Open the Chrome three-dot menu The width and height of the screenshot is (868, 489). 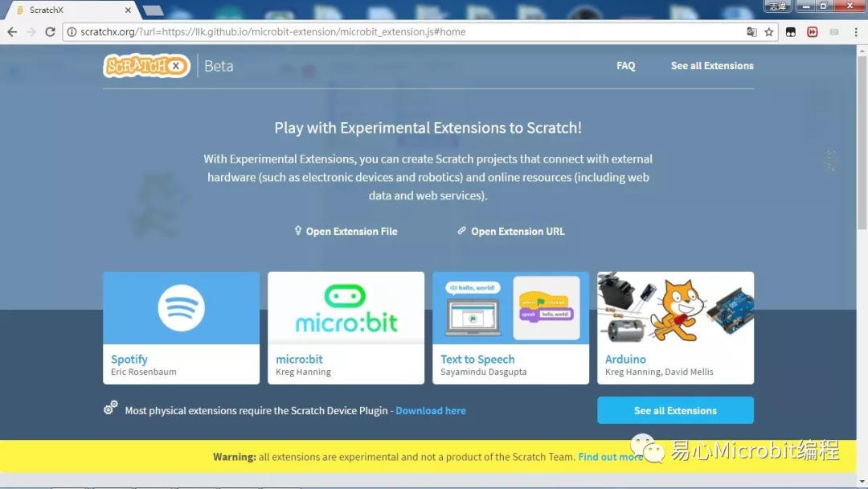coord(856,32)
